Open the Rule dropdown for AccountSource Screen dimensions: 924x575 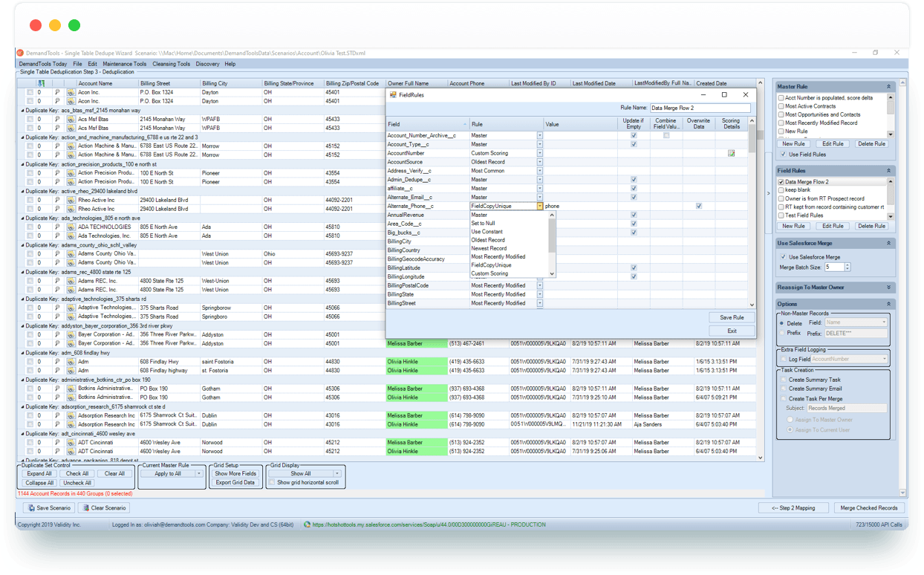[540, 162]
